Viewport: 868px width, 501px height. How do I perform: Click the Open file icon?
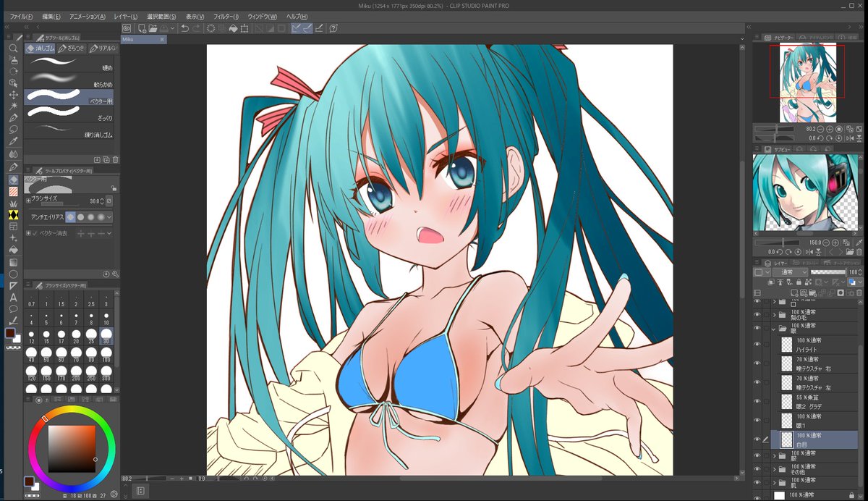(153, 28)
